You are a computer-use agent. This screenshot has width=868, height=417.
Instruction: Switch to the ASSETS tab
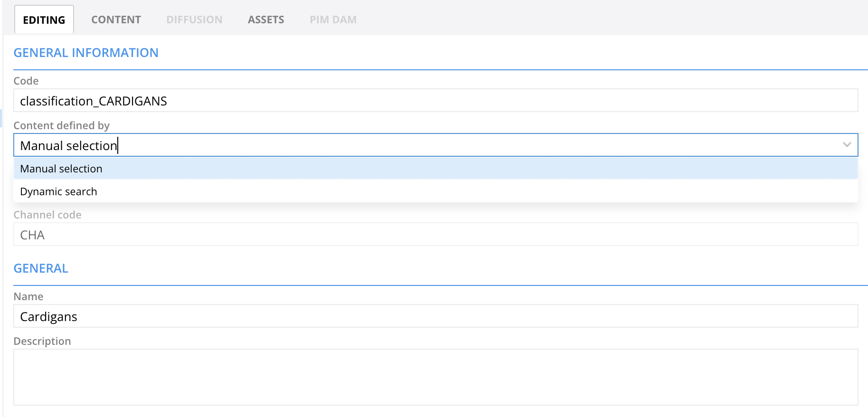click(x=266, y=19)
